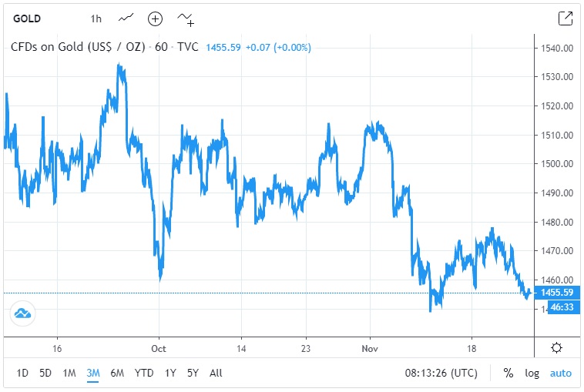Click the CFDs on Gold legend title
584x392 pixels.
[x=79, y=47]
